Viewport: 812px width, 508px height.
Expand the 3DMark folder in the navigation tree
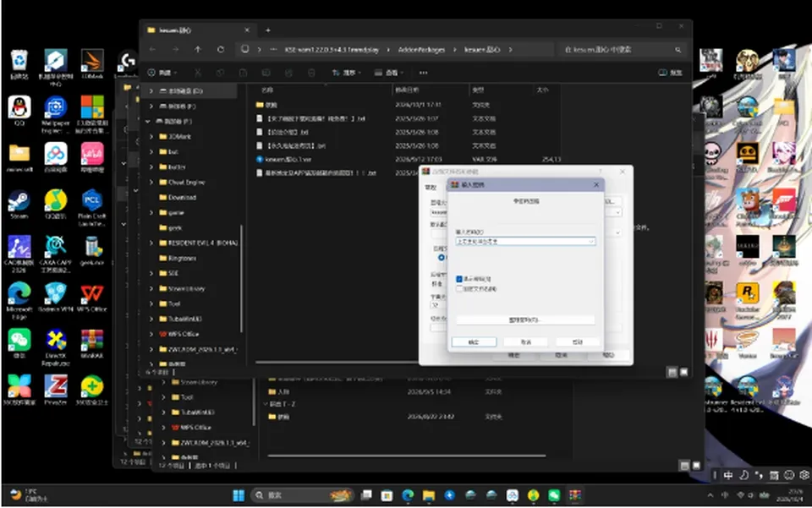tap(151, 137)
